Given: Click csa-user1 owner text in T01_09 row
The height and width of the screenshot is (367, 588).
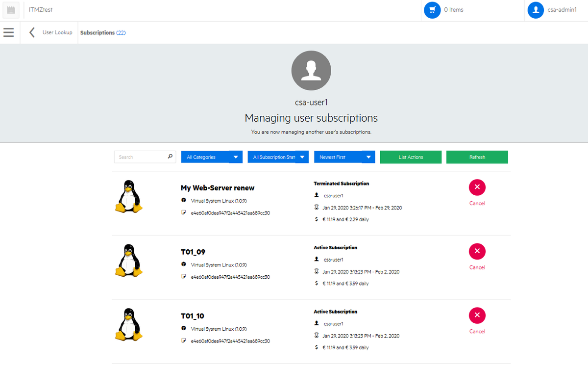Looking at the screenshot, I should [x=333, y=260].
